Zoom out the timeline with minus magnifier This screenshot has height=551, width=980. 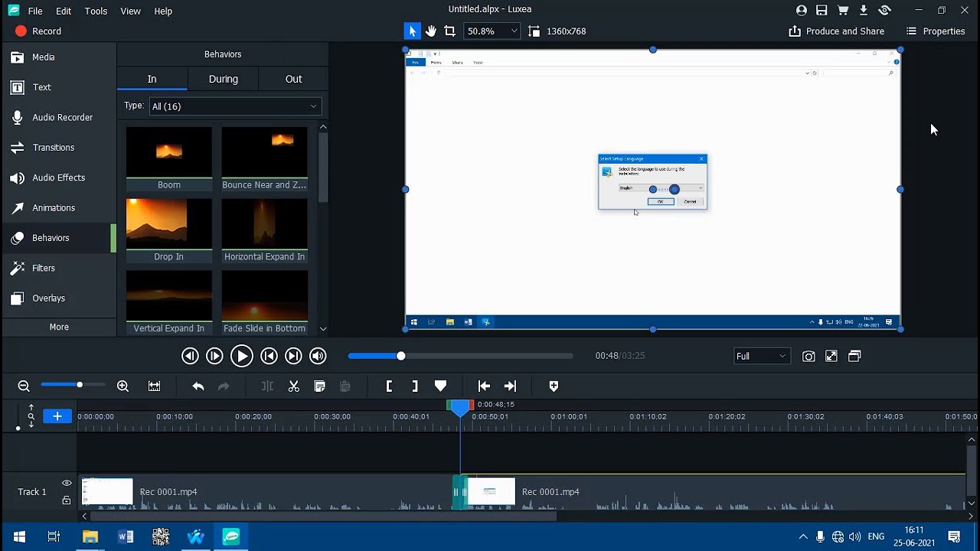pos(24,386)
